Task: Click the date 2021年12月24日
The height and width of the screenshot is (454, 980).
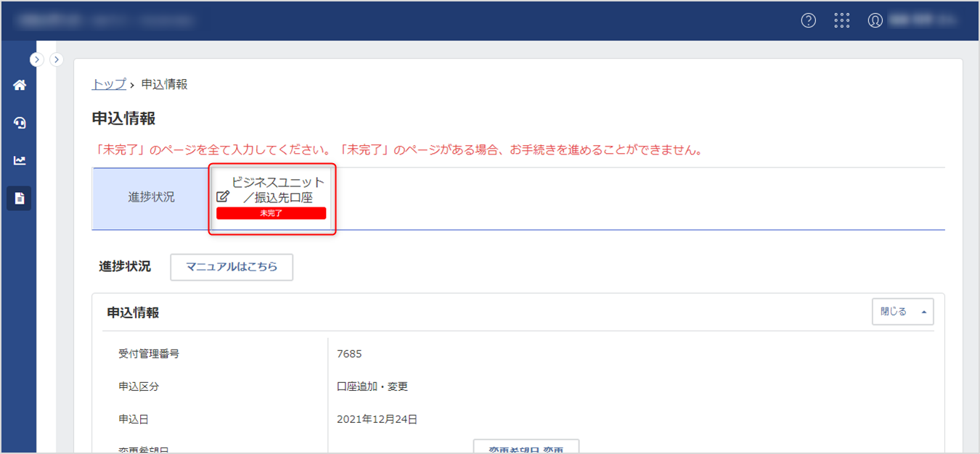Action: pyautogui.click(x=377, y=419)
